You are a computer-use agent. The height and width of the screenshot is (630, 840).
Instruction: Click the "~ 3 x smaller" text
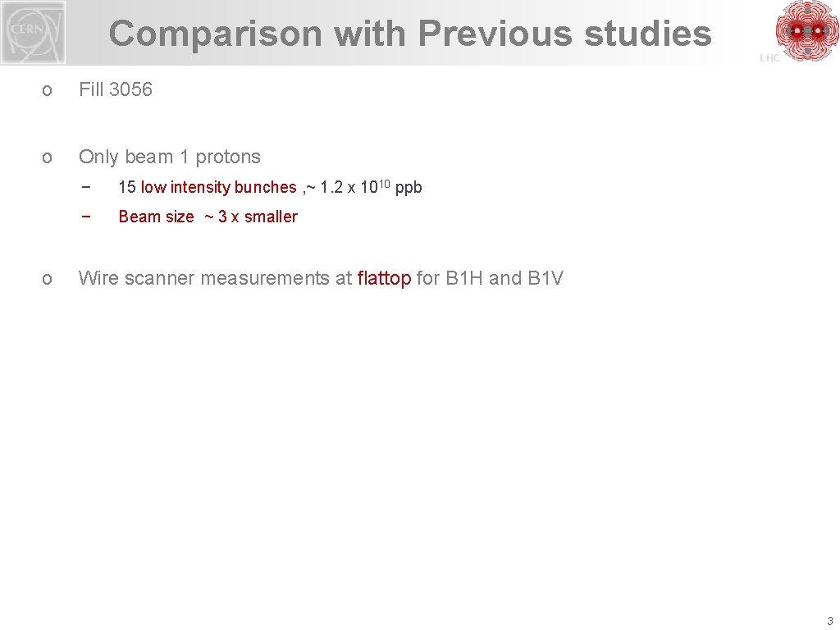coord(251,217)
